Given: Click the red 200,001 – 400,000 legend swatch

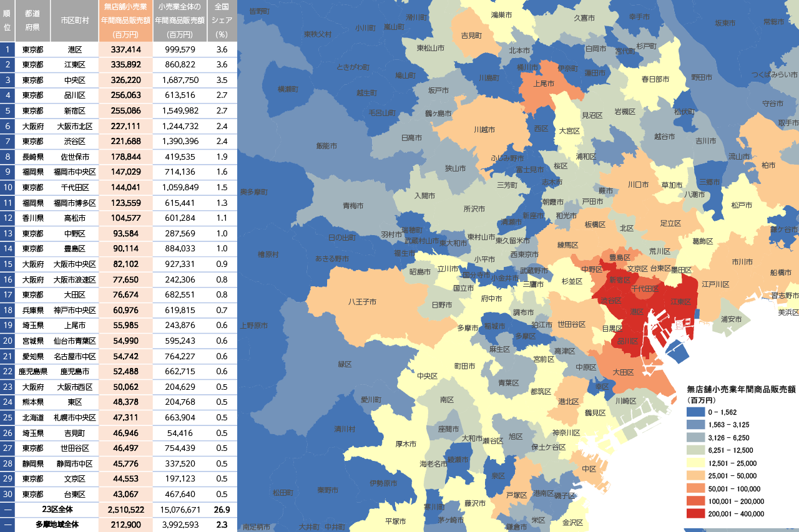Looking at the screenshot, I should [697, 514].
